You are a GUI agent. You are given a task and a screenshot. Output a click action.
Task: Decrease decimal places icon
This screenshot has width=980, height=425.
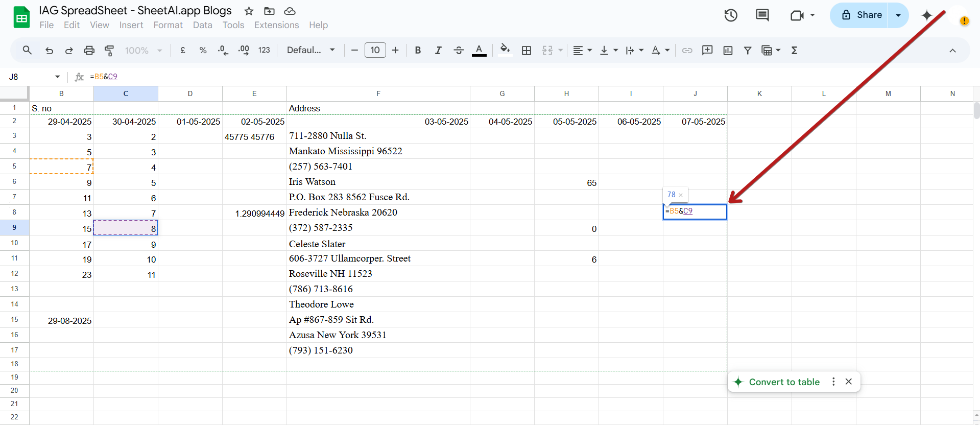[x=223, y=50]
